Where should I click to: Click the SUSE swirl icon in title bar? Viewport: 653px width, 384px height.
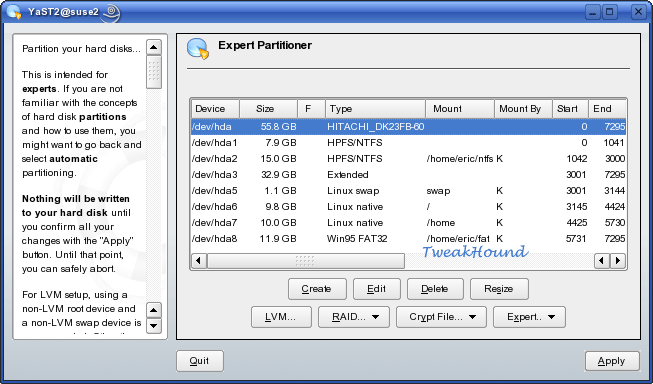(112, 13)
